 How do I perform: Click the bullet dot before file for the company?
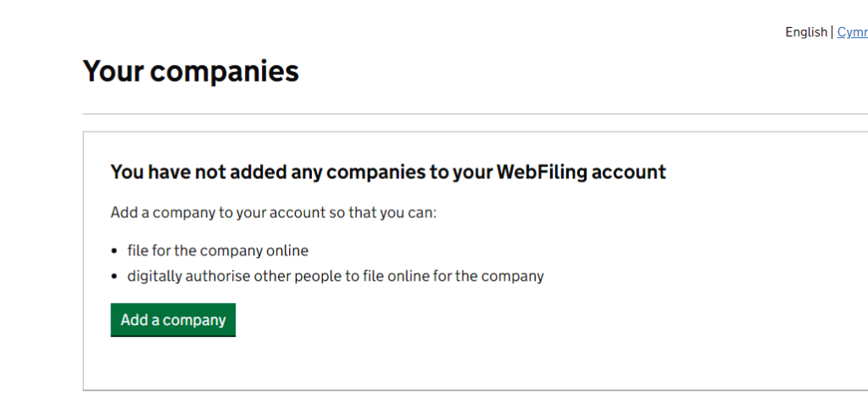[115, 252]
